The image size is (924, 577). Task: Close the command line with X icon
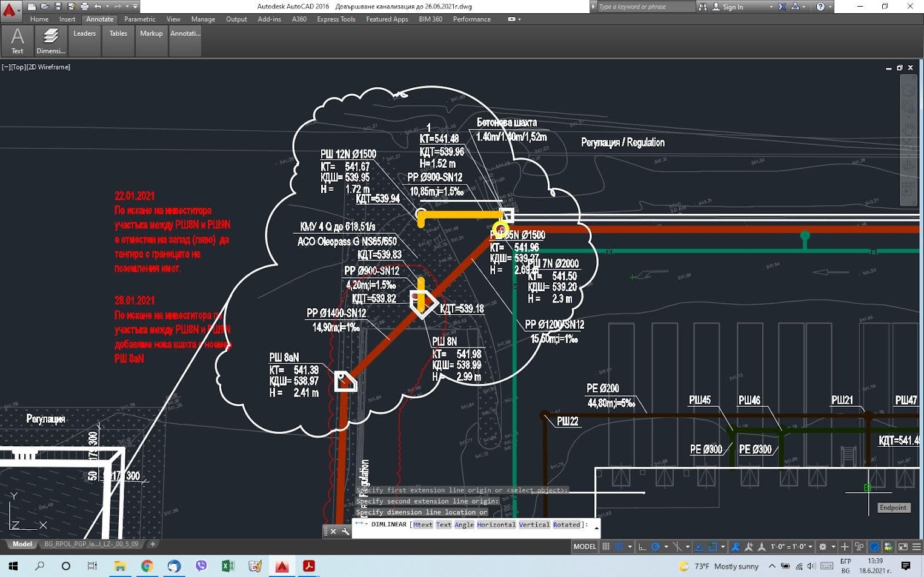point(333,531)
